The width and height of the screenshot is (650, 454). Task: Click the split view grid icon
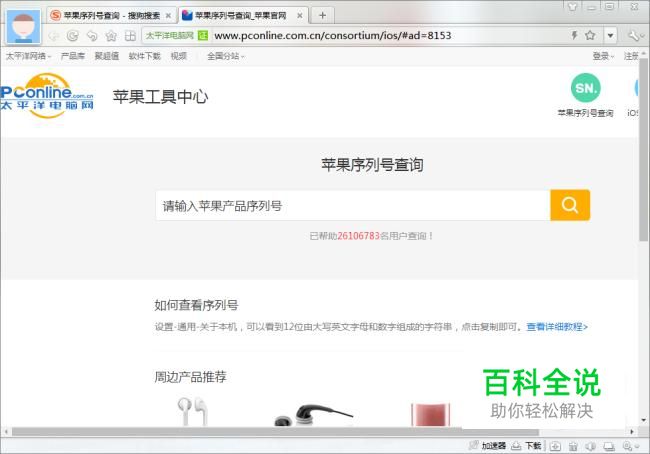[x=130, y=36]
